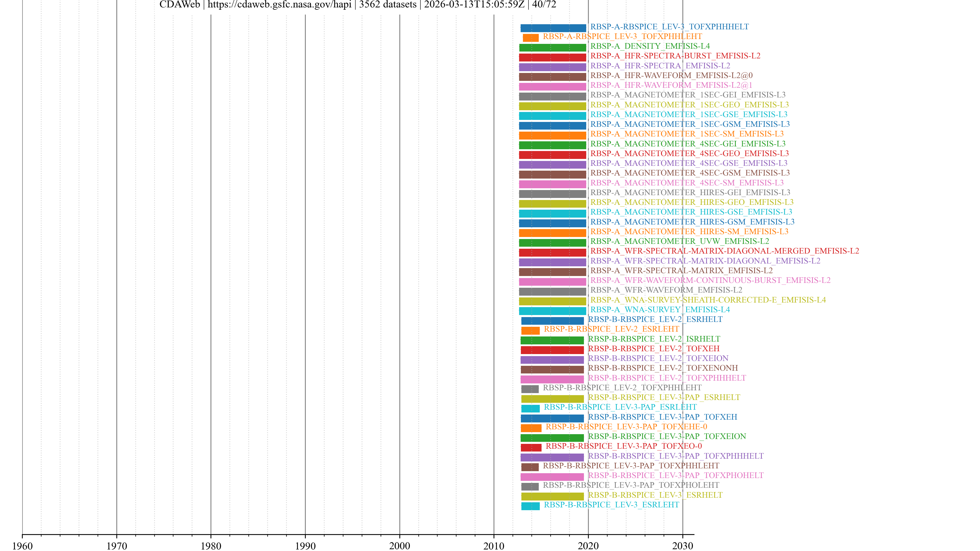Click the RBSP-A_WFR-WAVEFORM_EMFISIS-L2 gray bar
980x551 pixels.
pyautogui.click(x=552, y=292)
